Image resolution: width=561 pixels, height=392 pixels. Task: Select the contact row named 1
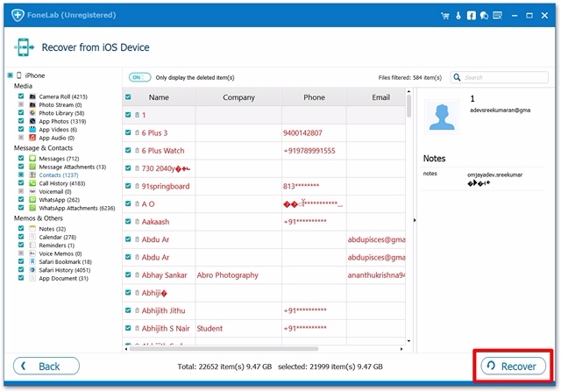(264, 115)
